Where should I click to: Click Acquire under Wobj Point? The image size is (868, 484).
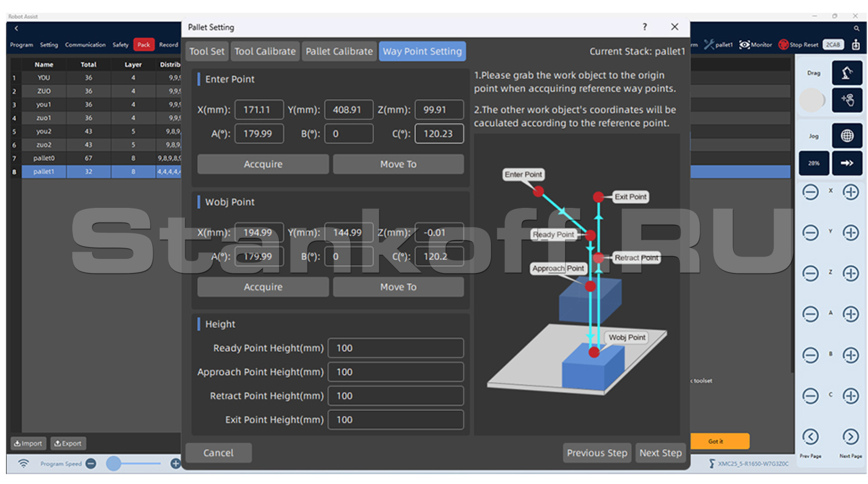[263, 287]
